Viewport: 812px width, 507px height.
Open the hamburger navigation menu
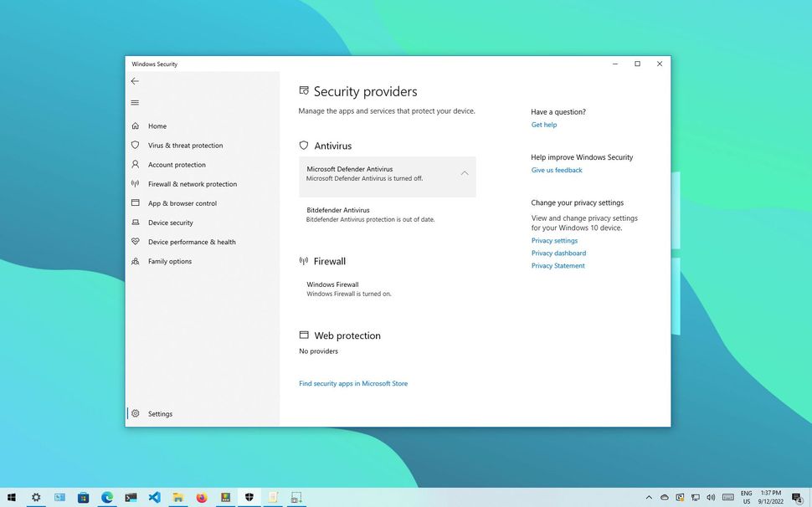click(x=135, y=102)
